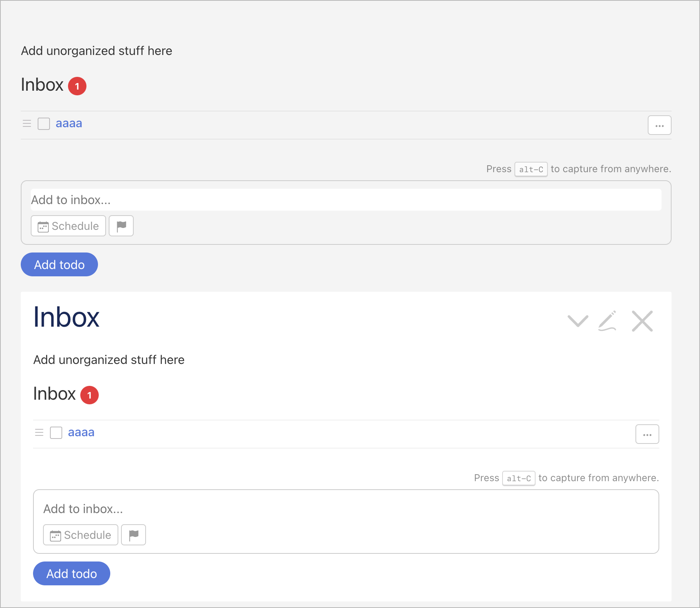This screenshot has height=608, width=700.
Task: Focus 'Add to inbox...' field in white card
Action: (346, 509)
